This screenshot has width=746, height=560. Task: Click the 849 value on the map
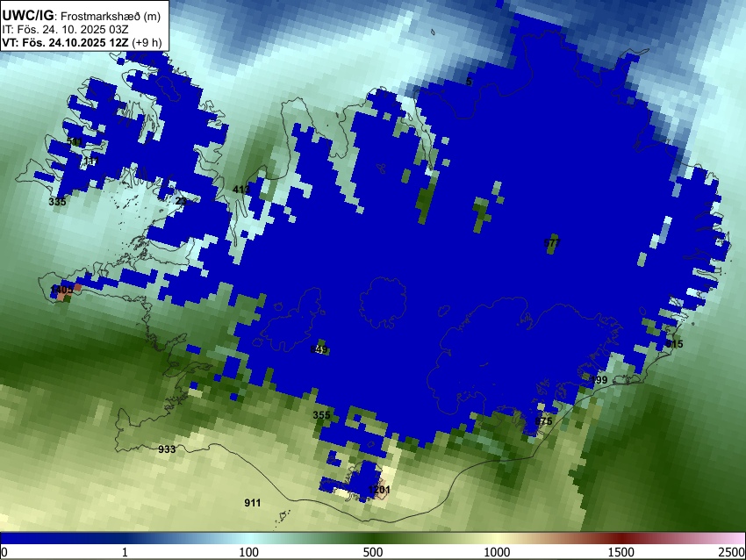pyautogui.click(x=319, y=349)
